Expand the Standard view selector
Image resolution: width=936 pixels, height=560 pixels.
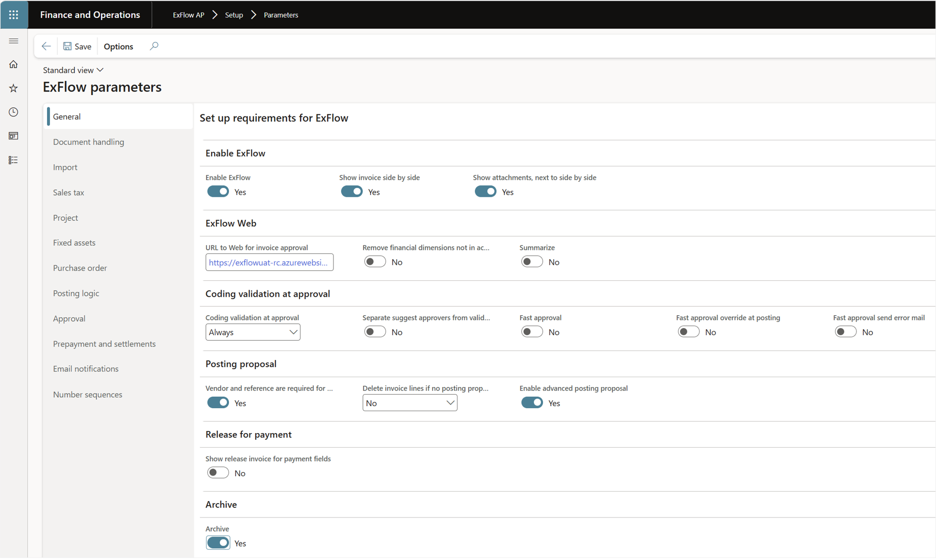point(73,70)
